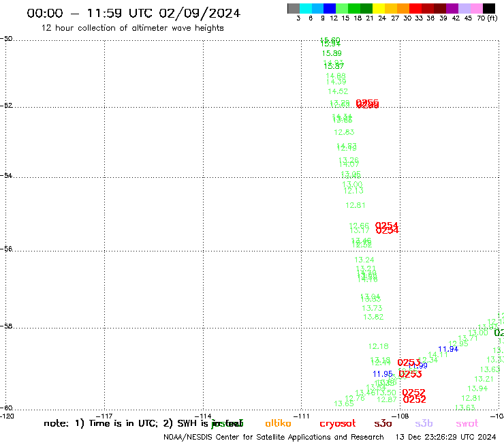Viewport: 504px width, 443px height.
Task: Select the subtitle '12 hour collection of altimeter wave heights'
Action: [x=132, y=28]
